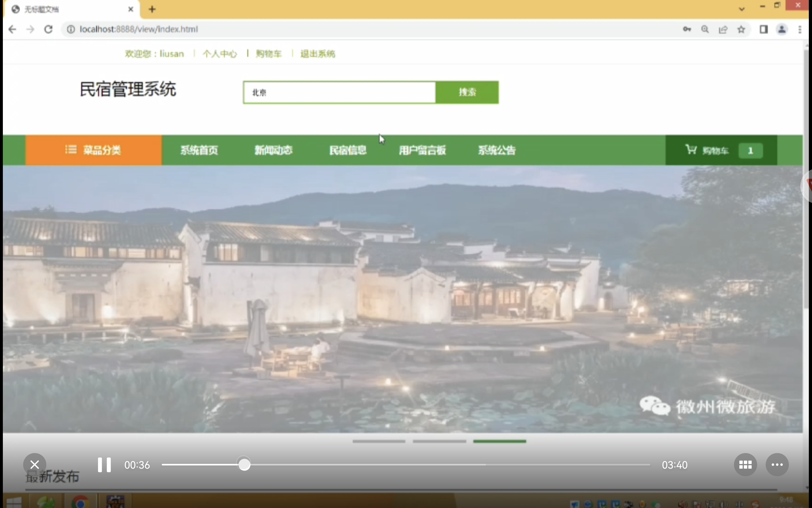The height and width of the screenshot is (508, 812).
Task: Open the video grid view icon
Action: 745,465
